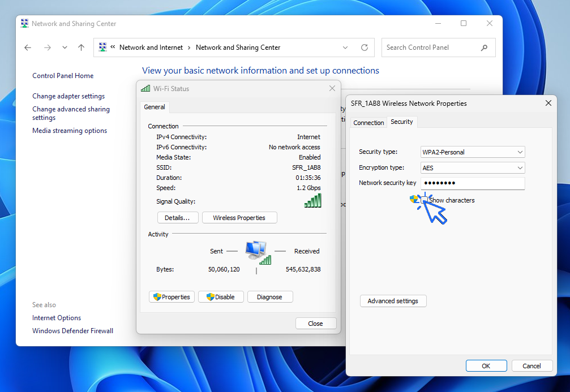
Task: Open the recent locations chevron
Action: pos(65,48)
